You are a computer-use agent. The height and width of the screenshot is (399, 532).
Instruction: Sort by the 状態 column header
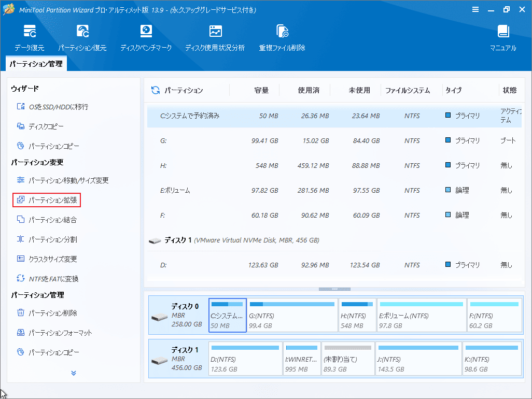510,90
